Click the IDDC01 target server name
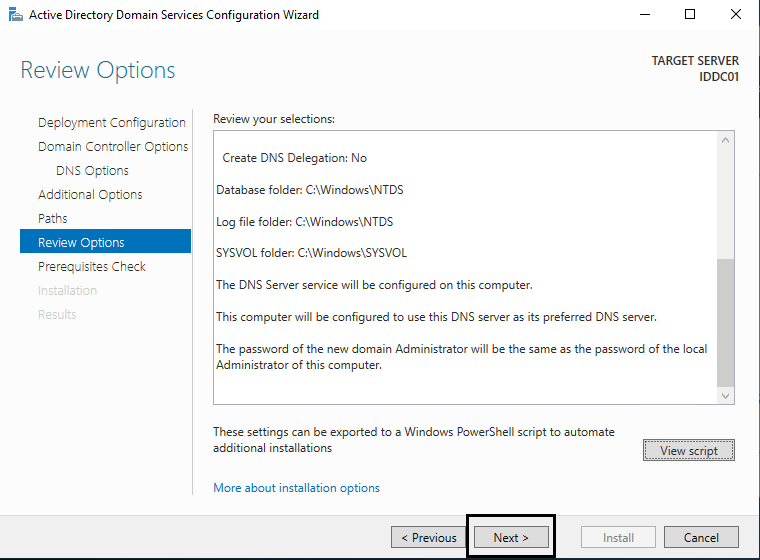The width and height of the screenshot is (760, 560). coord(719,77)
